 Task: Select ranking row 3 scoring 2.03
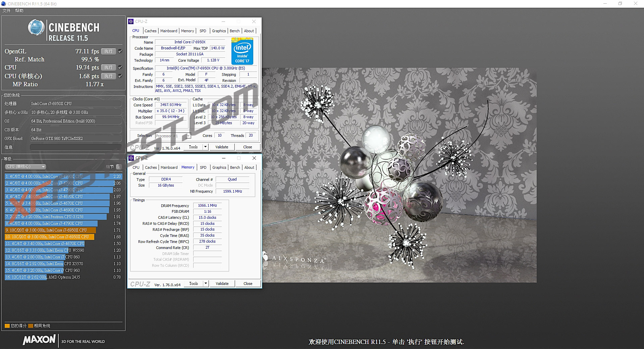pos(63,190)
